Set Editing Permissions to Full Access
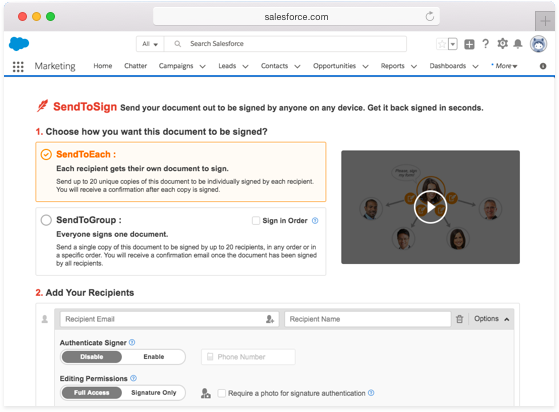 92,392
